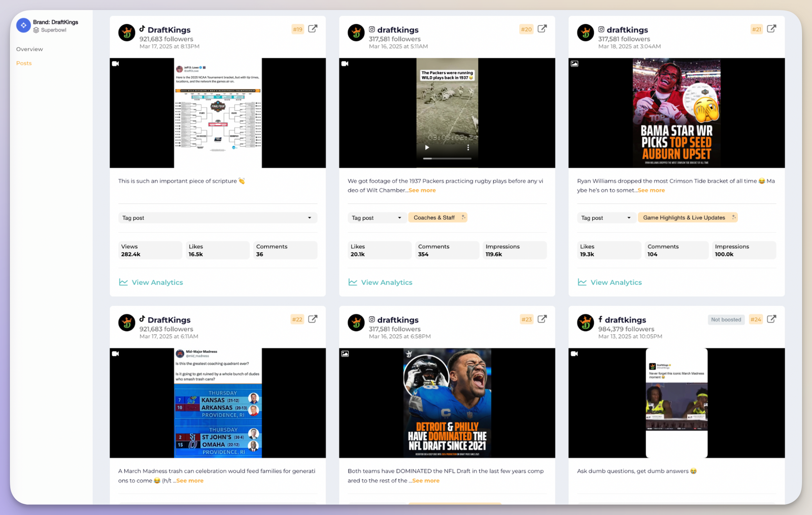812x515 pixels.
Task: Seek the Packers video progress bar
Action: coord(447,158)
